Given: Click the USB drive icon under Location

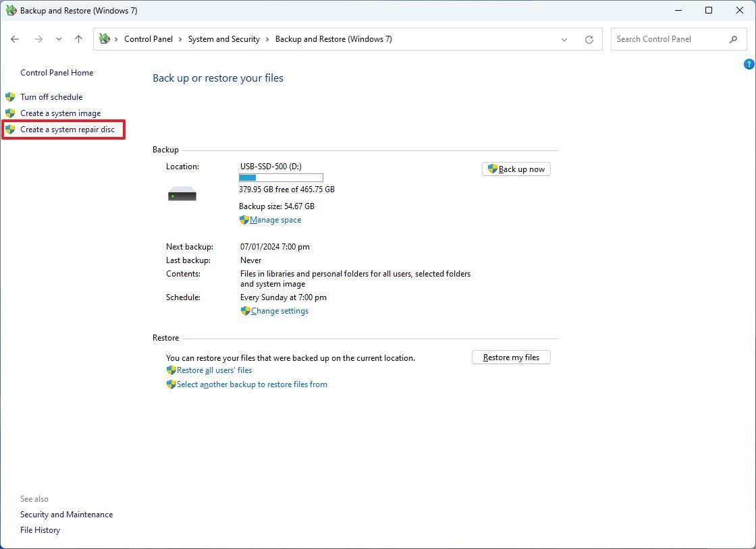Looking at the screenshot, I should 182,194.
